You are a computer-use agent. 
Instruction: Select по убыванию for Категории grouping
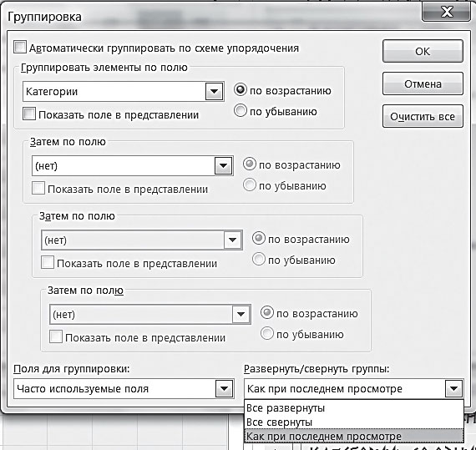(241, 111)
